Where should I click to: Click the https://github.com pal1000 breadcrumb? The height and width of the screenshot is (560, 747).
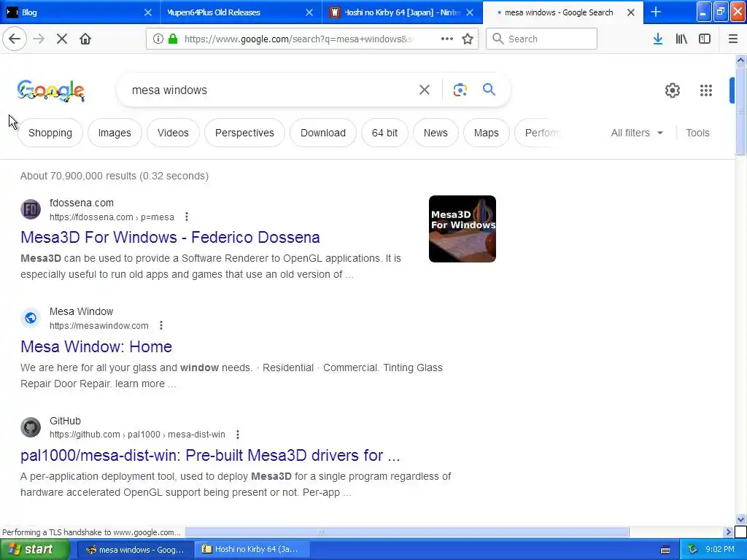(x=137, y=435)
